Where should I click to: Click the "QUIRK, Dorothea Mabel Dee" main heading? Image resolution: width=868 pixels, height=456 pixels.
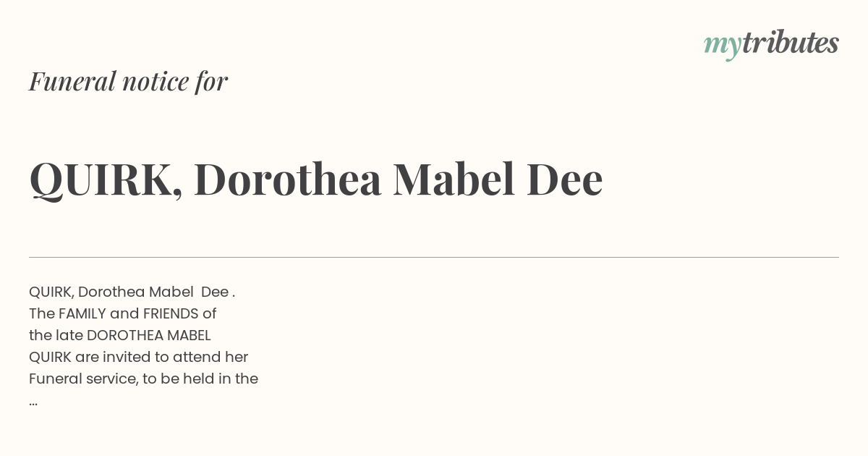(x=316, y=179)
